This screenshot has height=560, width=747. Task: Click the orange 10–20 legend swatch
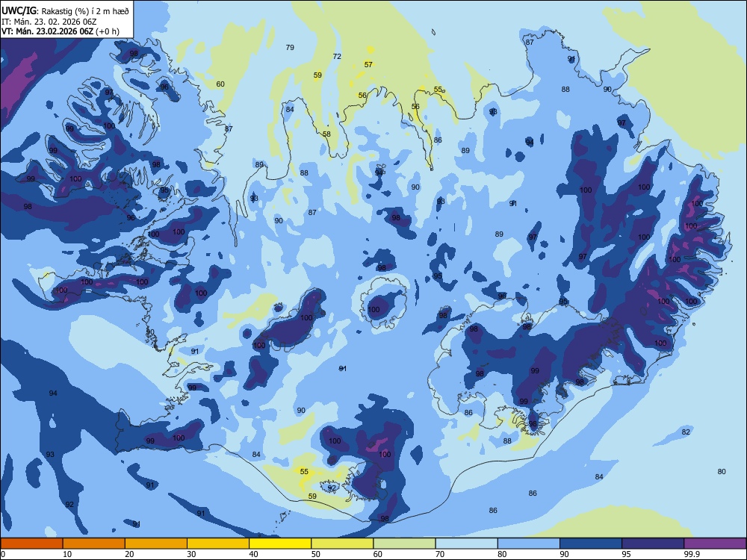click(94, 544)
